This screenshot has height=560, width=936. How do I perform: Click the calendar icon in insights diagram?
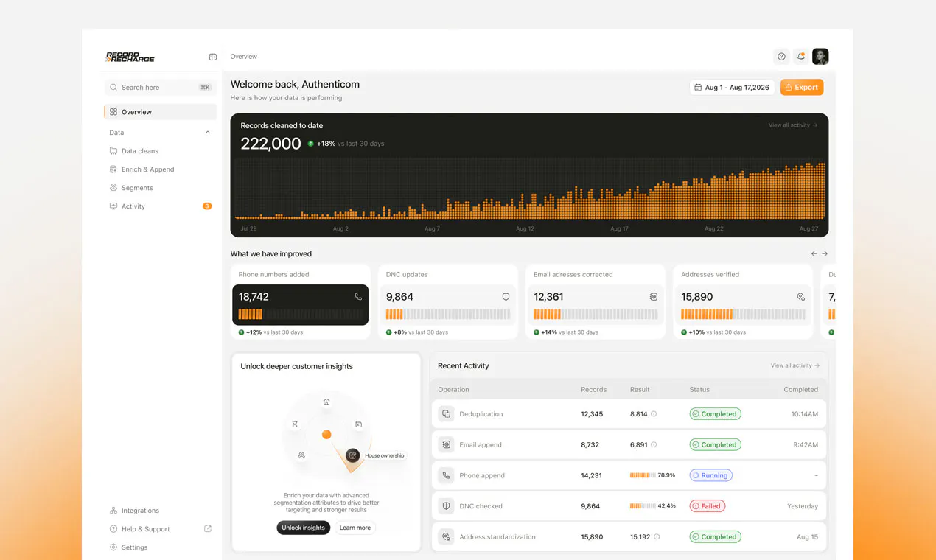pos(359,424)
